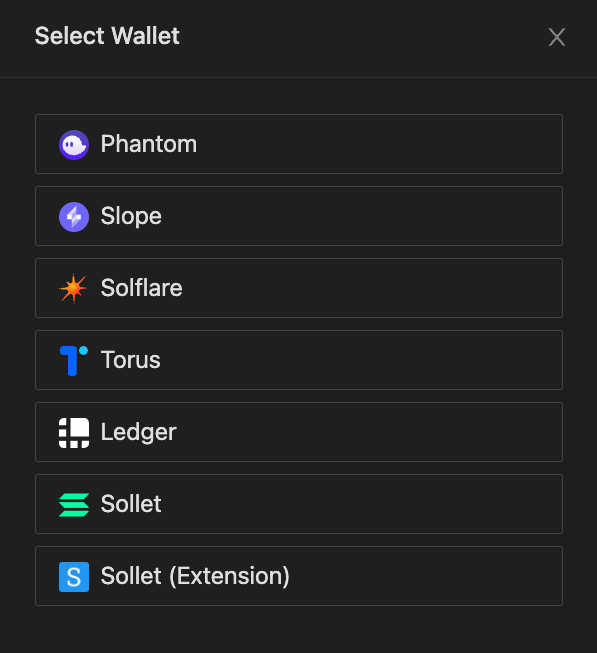Pick the Torus wallet entry

(x=299, y=360)
